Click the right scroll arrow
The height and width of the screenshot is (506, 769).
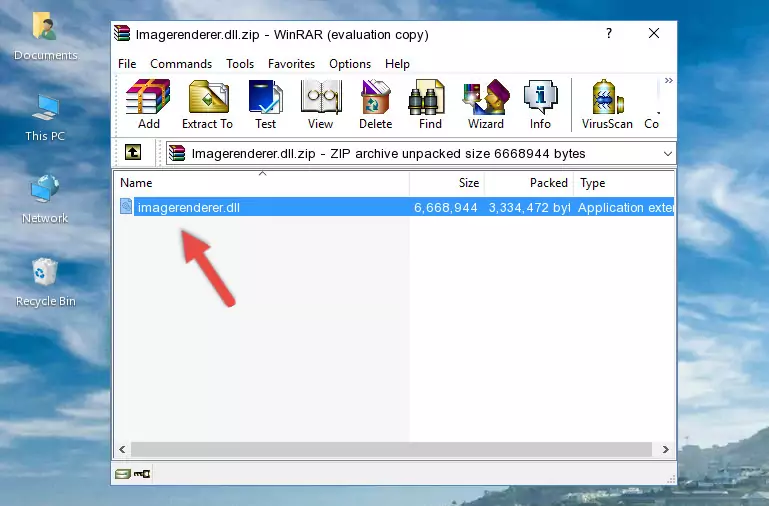tap(665, 449)
